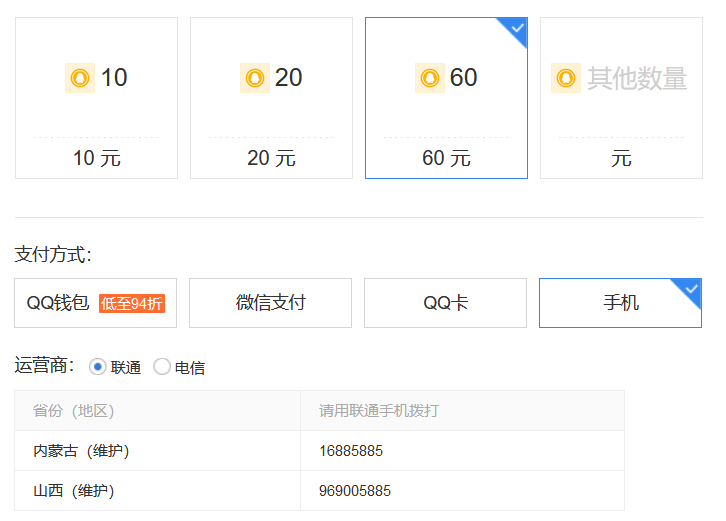Click the orange 低至94折 discount badge
The width and height of the screenshot is (726, 521).
tap(131, 303)
